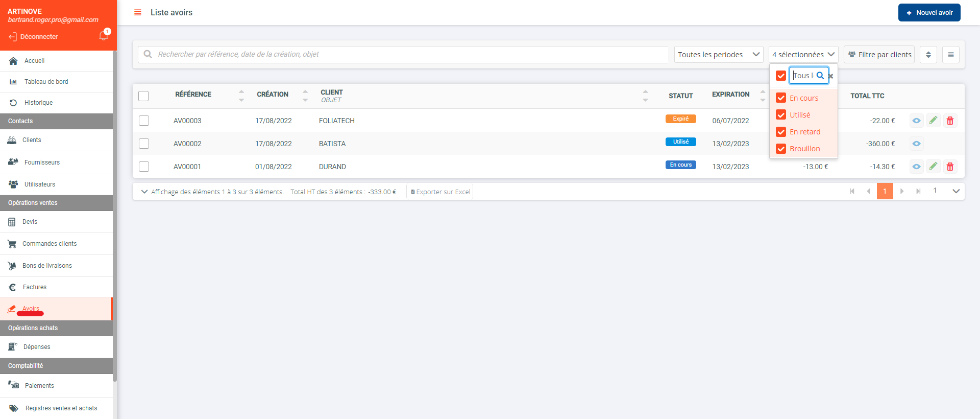
Task: Edit avoir AV00003 with the pencil icon
Action: point(933,121)
